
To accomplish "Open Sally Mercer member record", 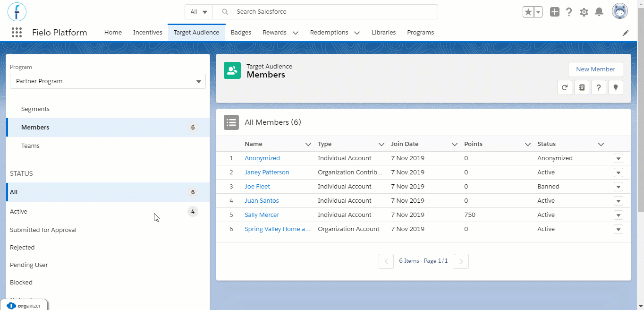I will [x=262, y=215].
